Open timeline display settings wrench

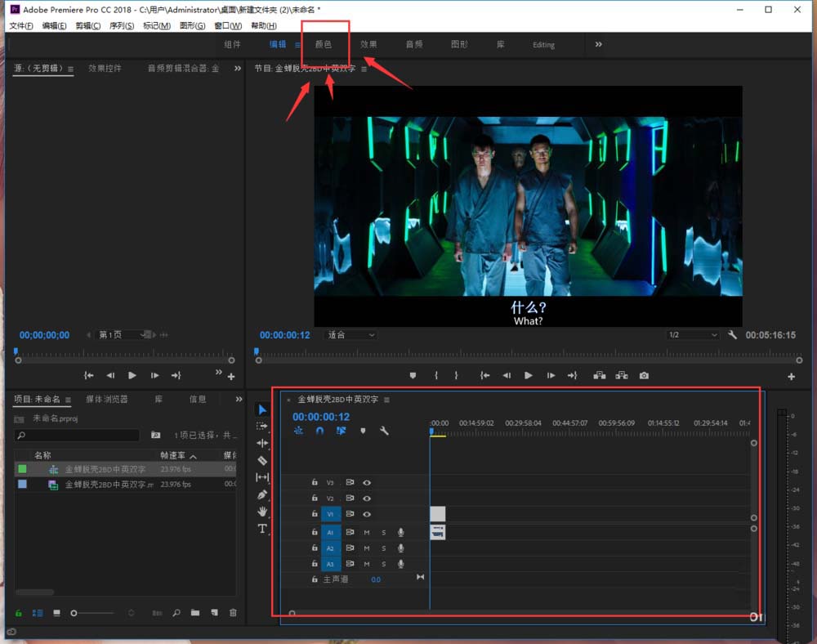[384, 431]
